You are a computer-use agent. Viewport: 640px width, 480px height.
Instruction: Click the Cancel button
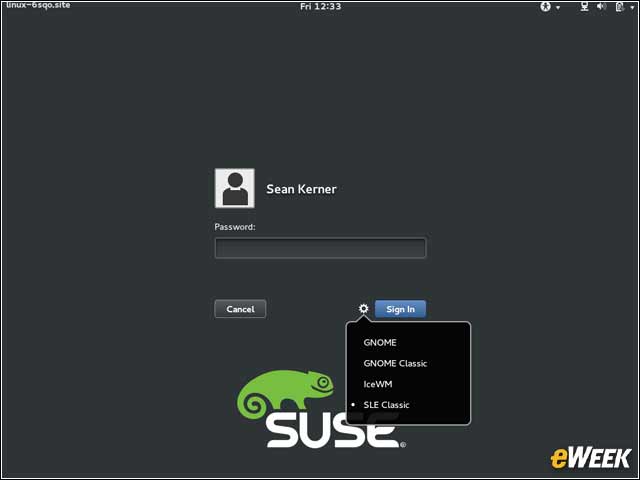pos(240,309)
